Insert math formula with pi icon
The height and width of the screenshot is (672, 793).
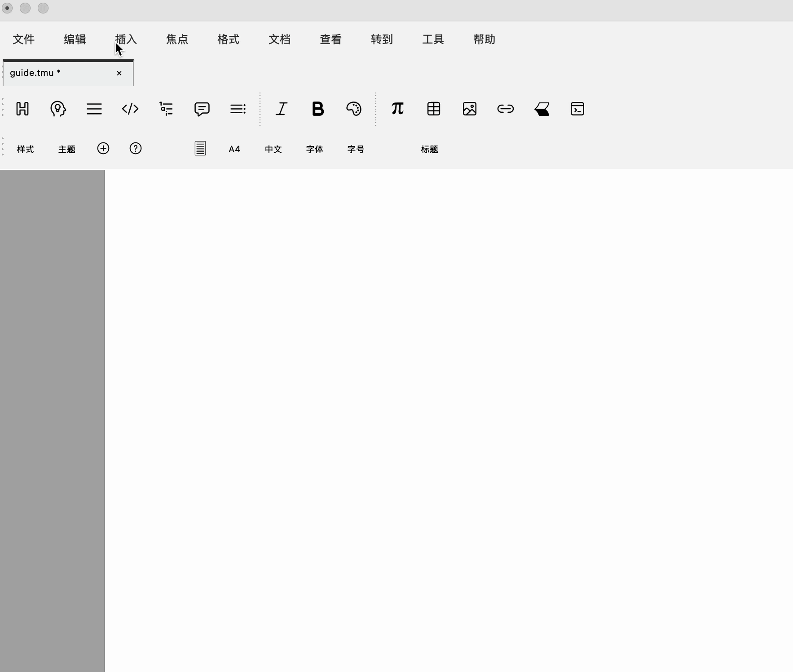tap(397, 109)
